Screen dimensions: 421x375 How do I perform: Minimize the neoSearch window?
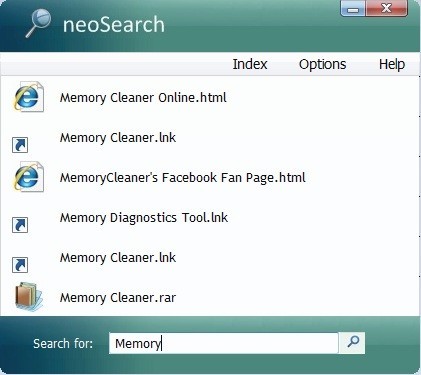click(353, 9)
